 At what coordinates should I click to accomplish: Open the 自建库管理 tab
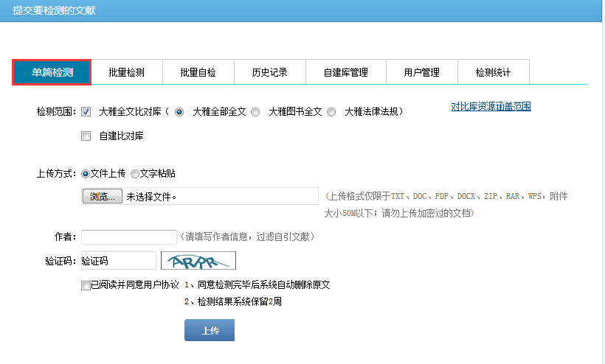coord(345,72)
